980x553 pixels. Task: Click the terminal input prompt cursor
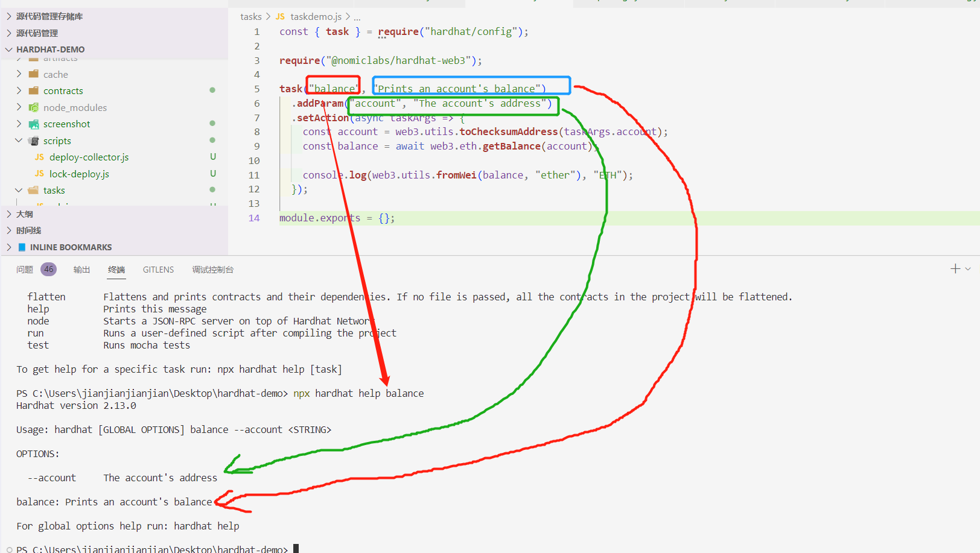pos(296,549)
